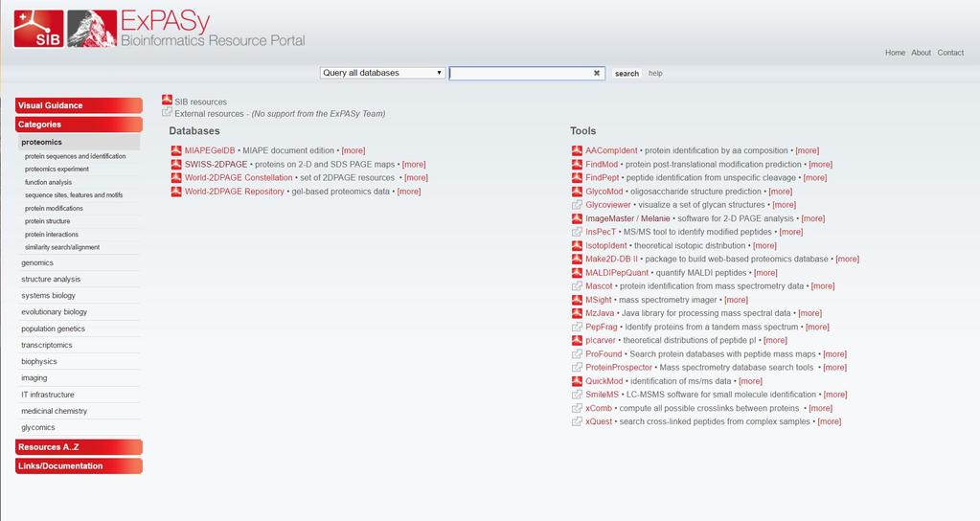Click the SIB icon beside FindPept
Image resolution: width=980 pixels, height=521 pixels.
click(x=577, y=177)
